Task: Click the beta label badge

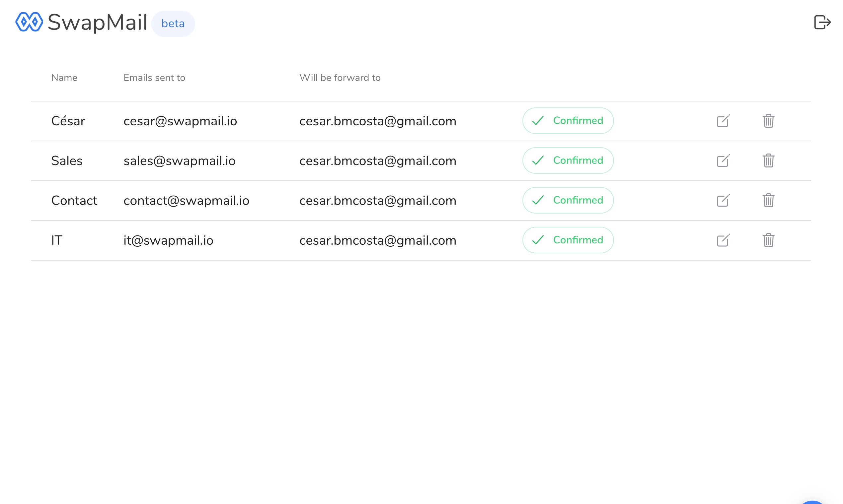Action: tap(173, 24)
